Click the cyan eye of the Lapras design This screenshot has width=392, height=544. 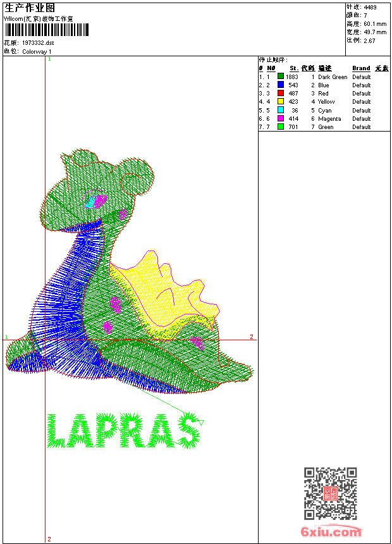point(90,202)
